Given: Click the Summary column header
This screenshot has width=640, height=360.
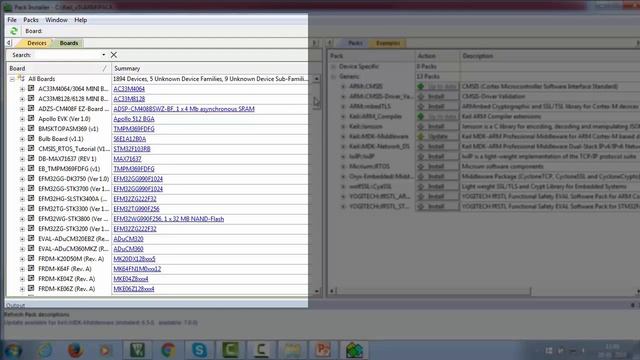Looking at the screenshot, I should click(209, 68).
